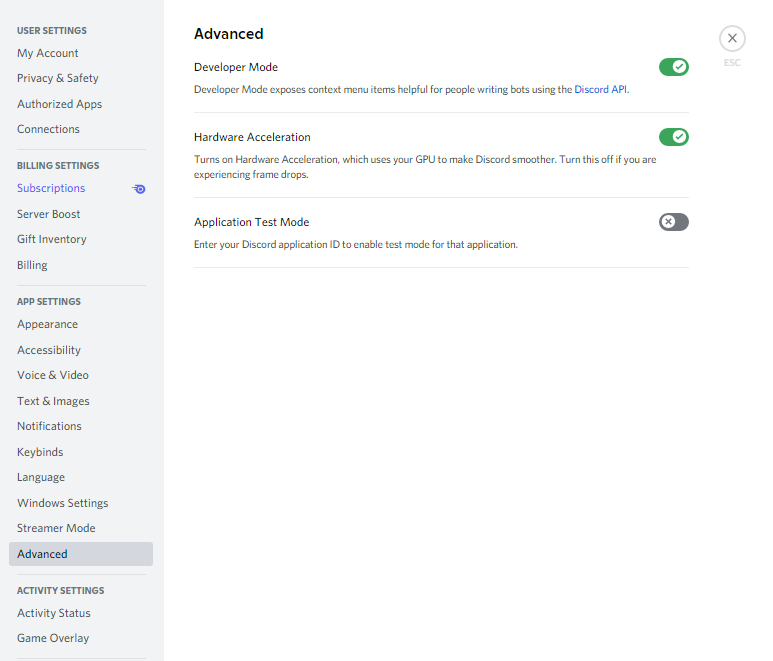Open My Account settings
This screenshot has width=773, height=661.
pyautogui.click(x=48, y=53)
